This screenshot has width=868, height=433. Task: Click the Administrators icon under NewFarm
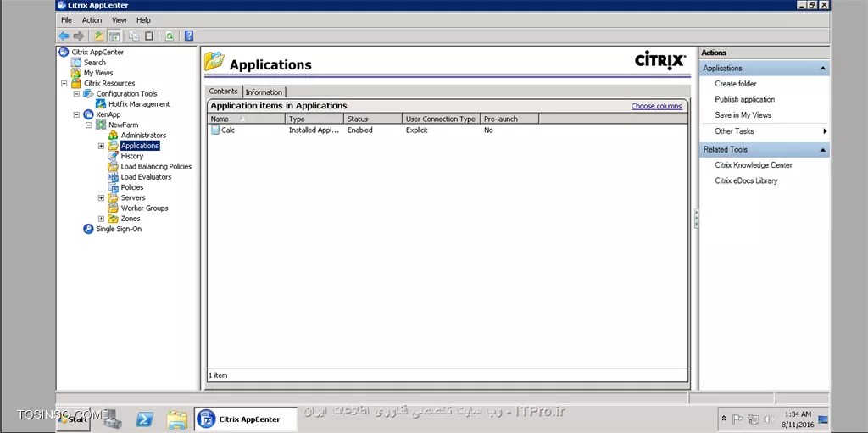click(113, 135)
